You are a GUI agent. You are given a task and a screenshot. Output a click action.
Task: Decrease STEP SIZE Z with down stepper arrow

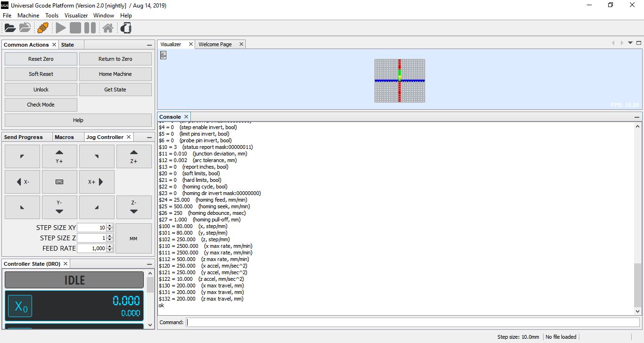pos(110,240)
